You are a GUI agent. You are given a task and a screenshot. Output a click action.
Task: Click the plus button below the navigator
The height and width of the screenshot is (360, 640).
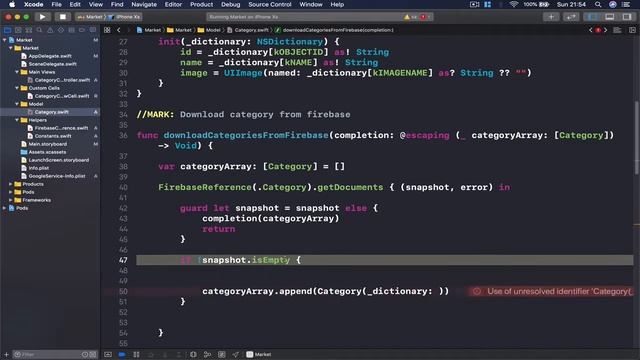pos(6,354)
